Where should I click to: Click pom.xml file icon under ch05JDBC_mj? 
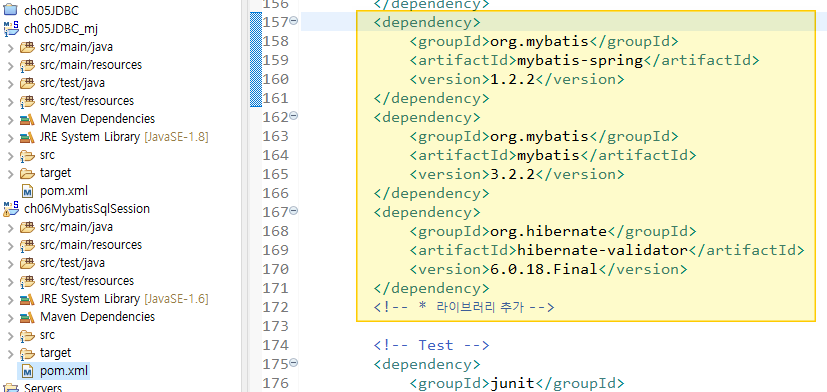click(x=27, y=191)
